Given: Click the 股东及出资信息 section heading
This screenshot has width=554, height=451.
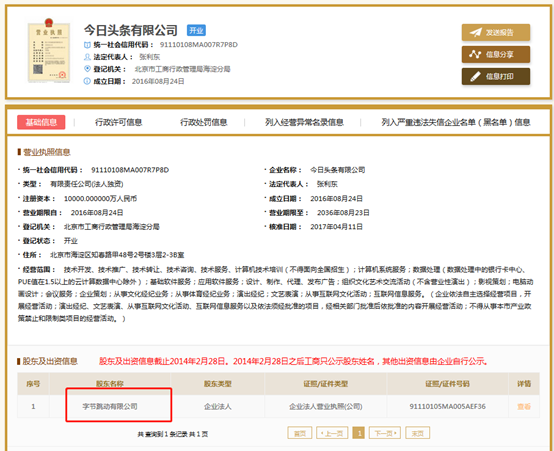Looking at the screenshot, I should [x=50, y=361].
